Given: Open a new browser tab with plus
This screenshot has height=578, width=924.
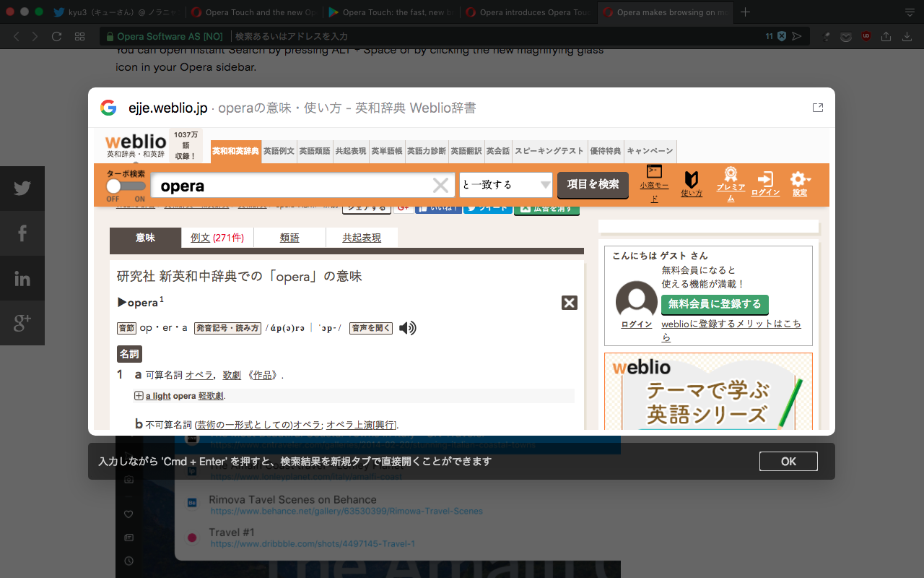Looking at the screenshot, I should [746, 12].
